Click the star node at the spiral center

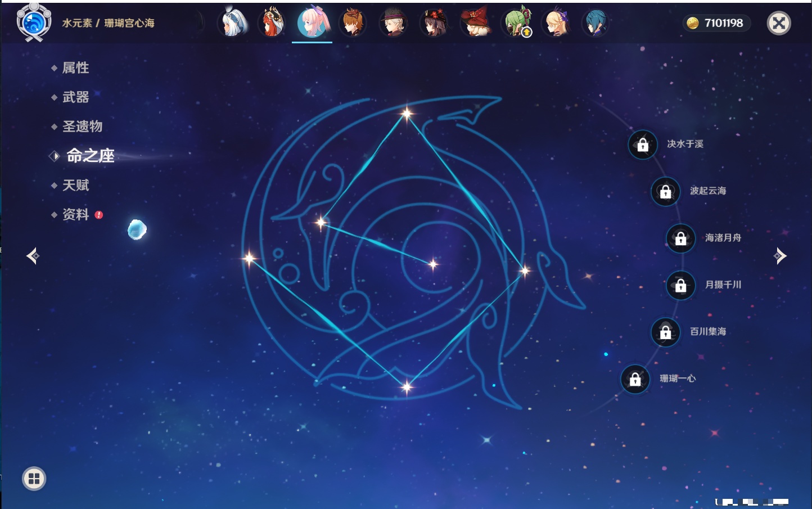(x=433, y=264)
